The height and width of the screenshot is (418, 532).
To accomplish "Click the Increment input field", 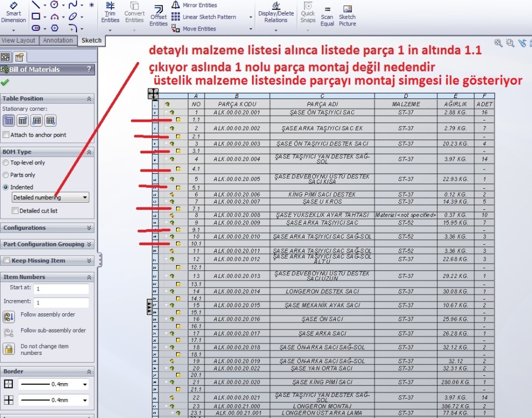I will 61,302.
